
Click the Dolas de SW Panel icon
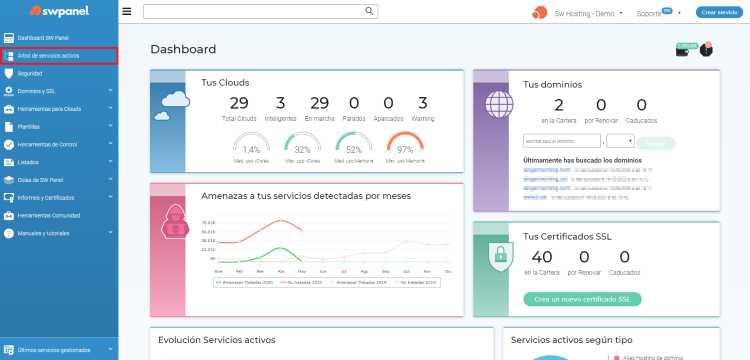click(x=9, y=180)
